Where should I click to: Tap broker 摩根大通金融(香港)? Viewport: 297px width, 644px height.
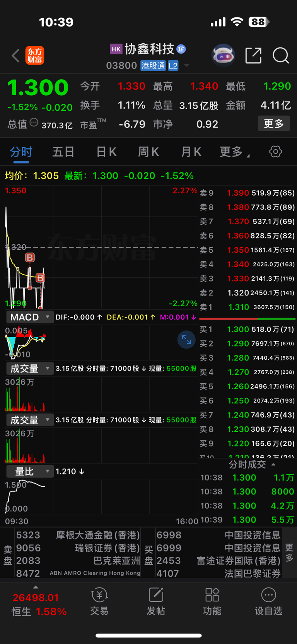pos(78,535)
